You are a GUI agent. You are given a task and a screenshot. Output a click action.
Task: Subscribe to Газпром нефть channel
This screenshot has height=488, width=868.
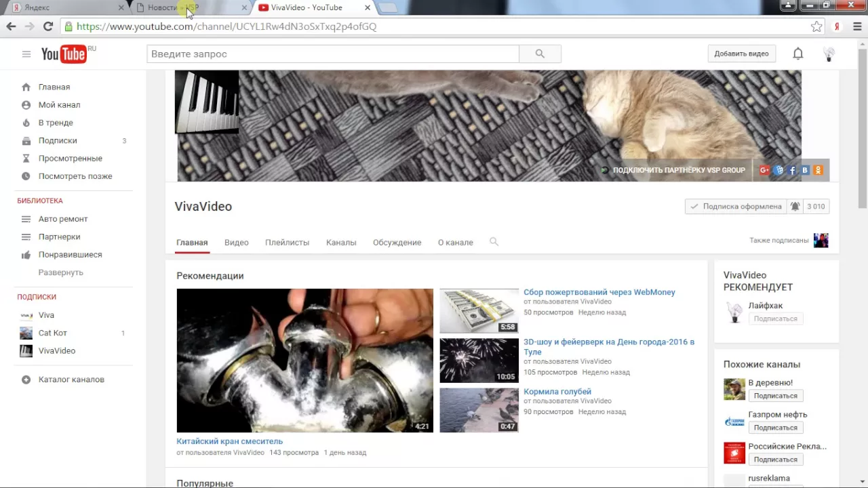point(776,428)
